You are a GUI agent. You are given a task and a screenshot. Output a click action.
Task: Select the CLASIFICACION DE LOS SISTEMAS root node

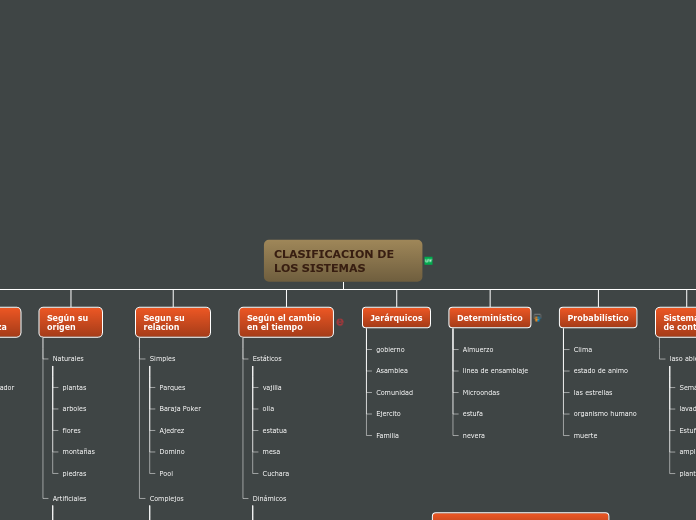[x=343, y=261]
